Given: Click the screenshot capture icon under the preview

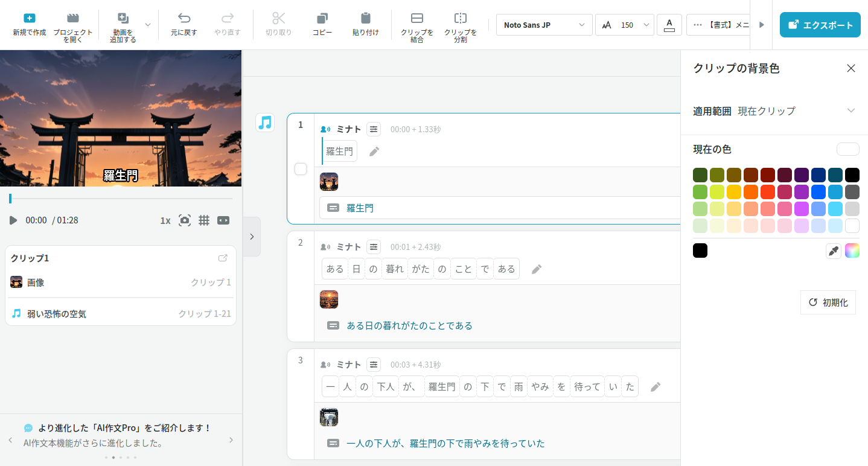Looking at the screenshot, I should (x=185, y=220).
